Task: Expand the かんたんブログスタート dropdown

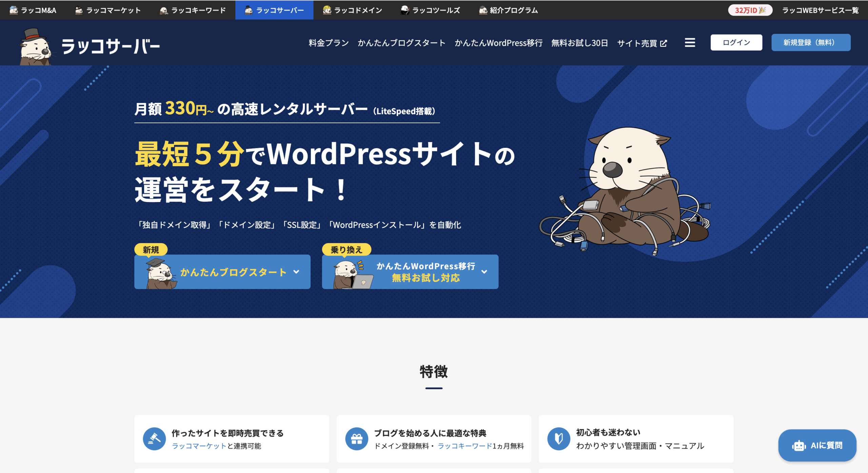Action: click(x=296, y=272)
